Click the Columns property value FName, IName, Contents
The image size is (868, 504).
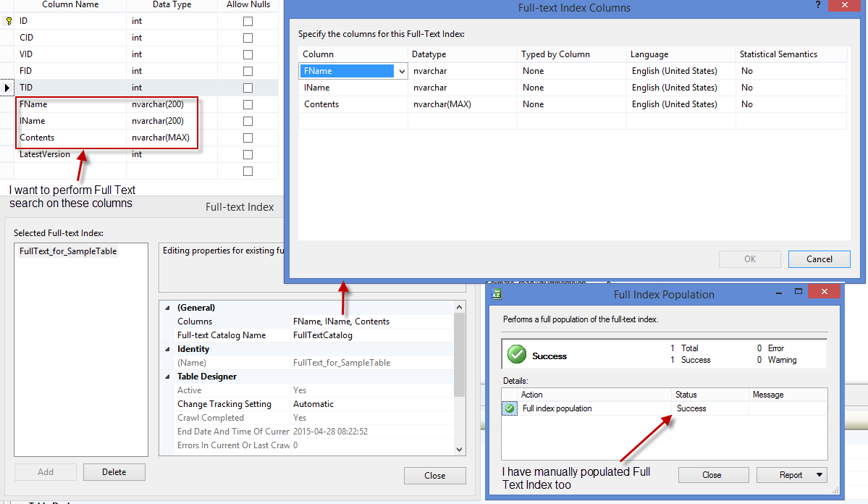pos(341,322)
